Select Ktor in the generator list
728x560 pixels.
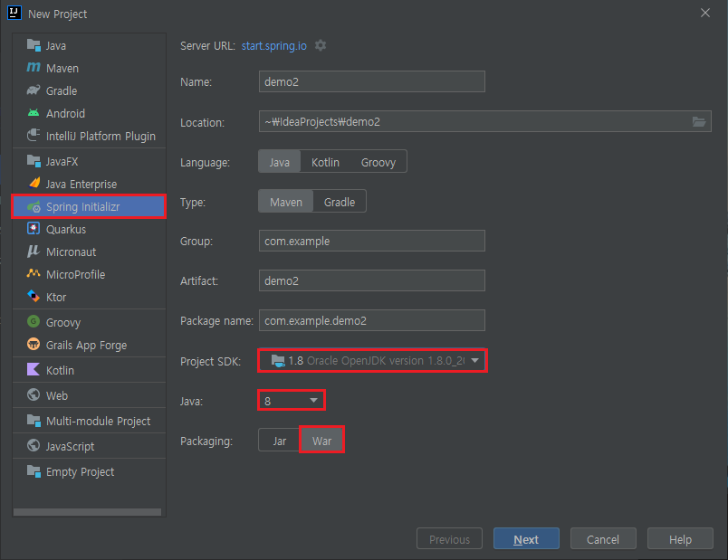(x=89, y=297)
